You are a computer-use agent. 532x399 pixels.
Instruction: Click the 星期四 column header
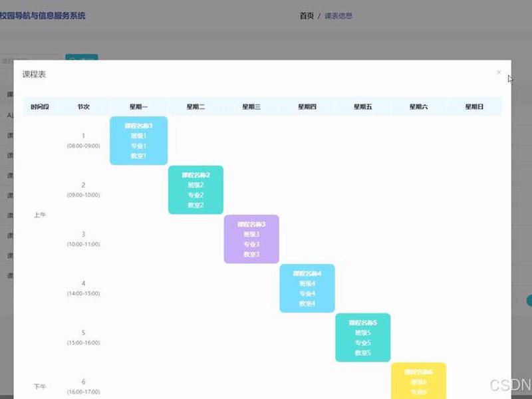(x=307, y=106)
